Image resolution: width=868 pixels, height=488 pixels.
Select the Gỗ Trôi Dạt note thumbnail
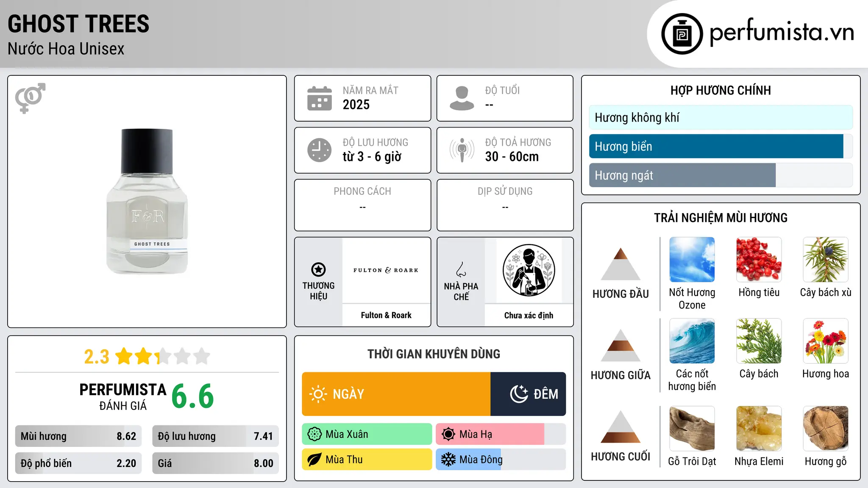pos(692,429)
